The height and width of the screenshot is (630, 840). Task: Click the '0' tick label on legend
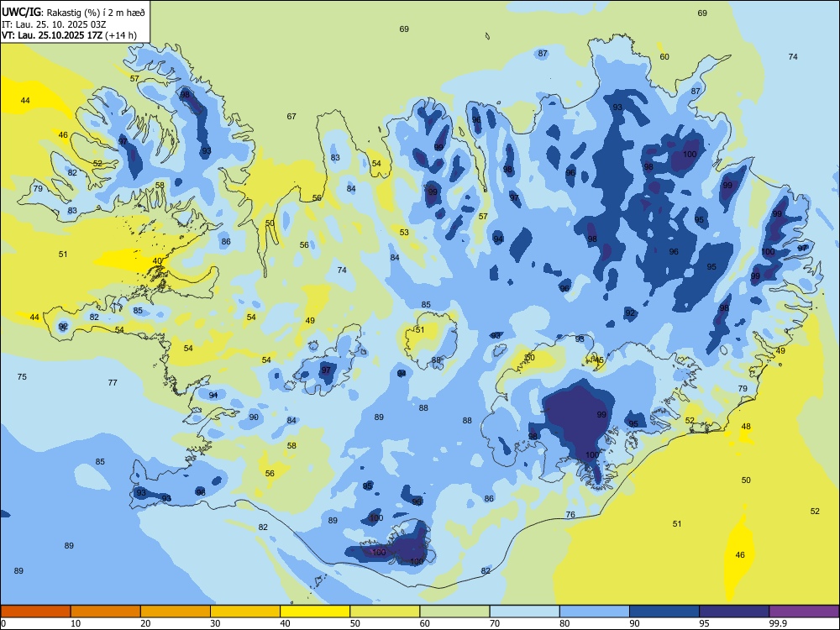3,623
